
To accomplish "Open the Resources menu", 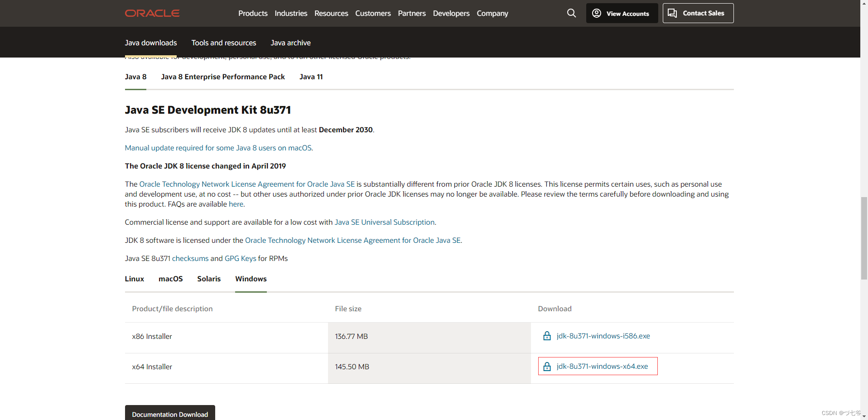I will 331,13.
